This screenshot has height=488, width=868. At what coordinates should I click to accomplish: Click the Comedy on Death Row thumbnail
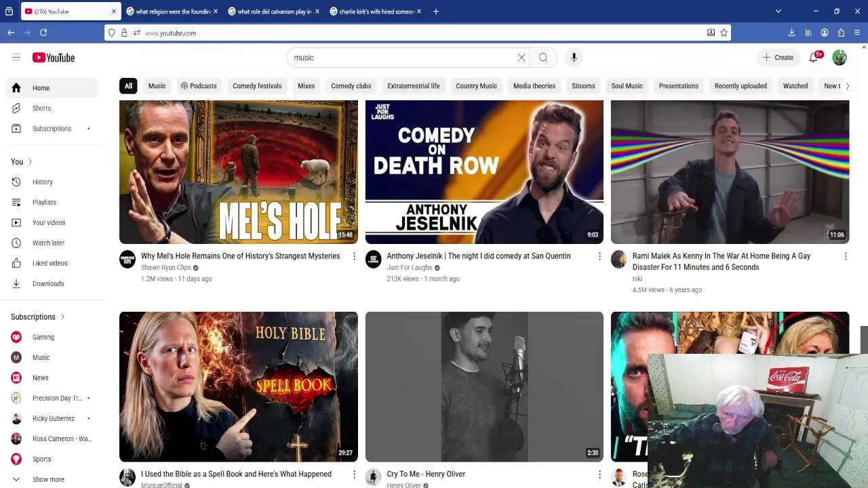pos(484,172)
